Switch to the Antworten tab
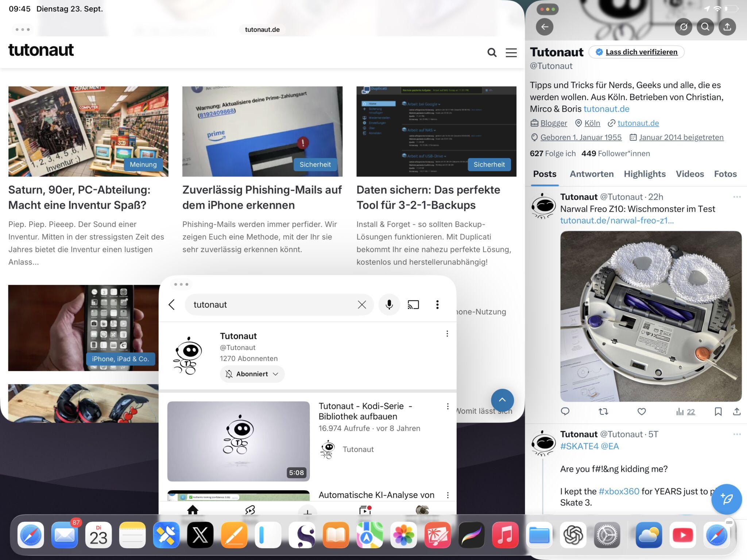Image resolution: width=747 pixels, height=560 pixels. click(x=592, y=174)
